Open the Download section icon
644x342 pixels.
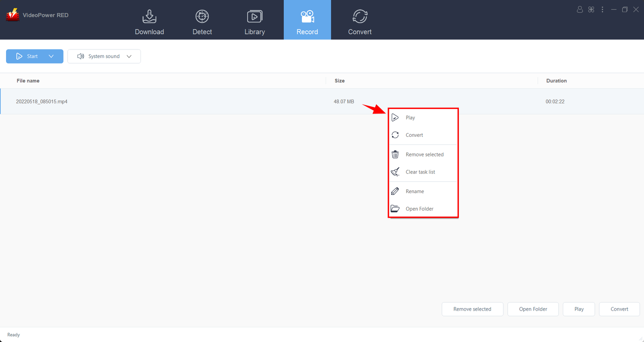click(x=149, y=16)
